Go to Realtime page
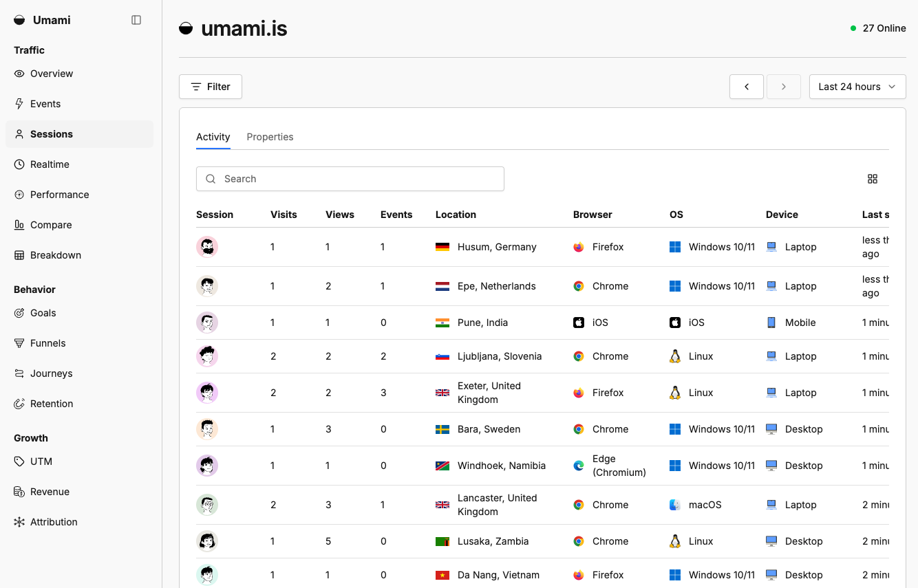 coord(79,164)
